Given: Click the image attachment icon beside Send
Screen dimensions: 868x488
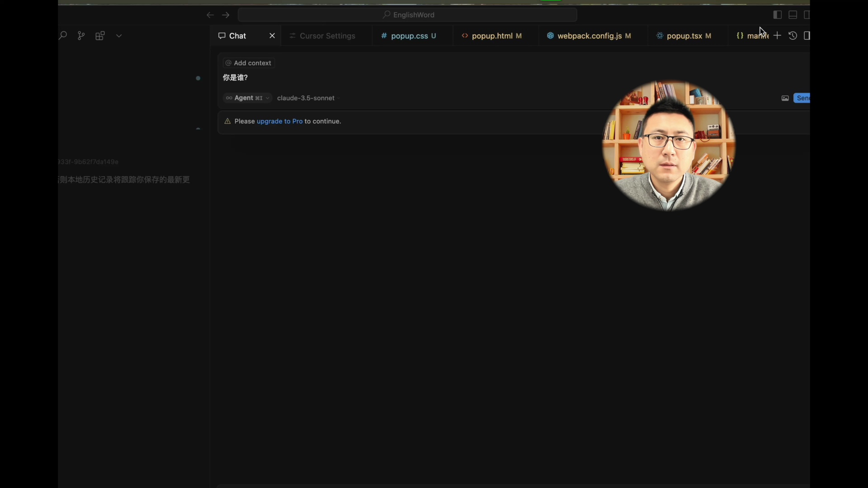Looking at the screenshot, I should [785, 98].
